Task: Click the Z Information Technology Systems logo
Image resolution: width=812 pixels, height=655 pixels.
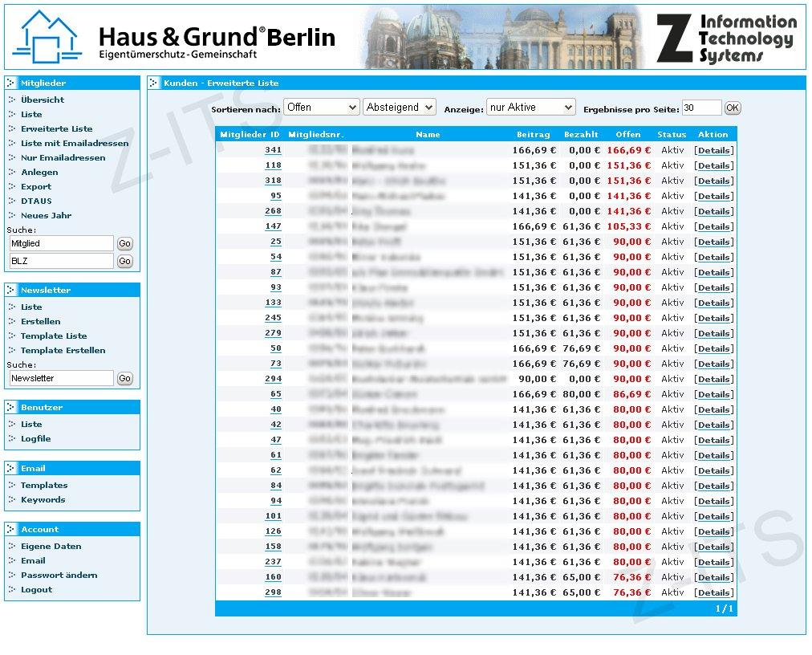Action: pyautogui.click(x=727, y=39)
